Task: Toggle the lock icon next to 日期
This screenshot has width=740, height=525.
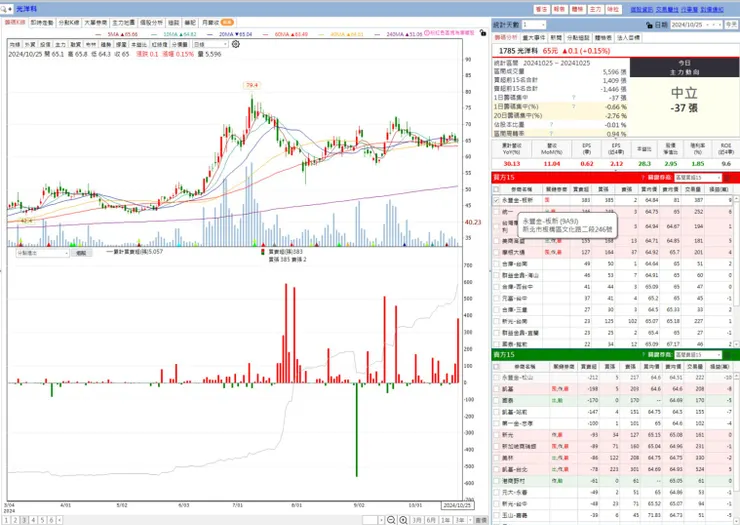Action: (x=649, y=25)
